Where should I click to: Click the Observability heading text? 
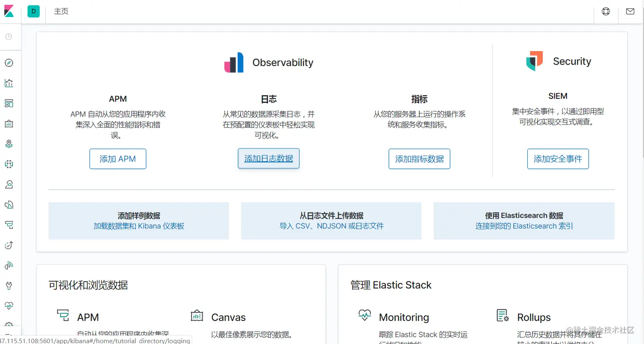(283, 63)
